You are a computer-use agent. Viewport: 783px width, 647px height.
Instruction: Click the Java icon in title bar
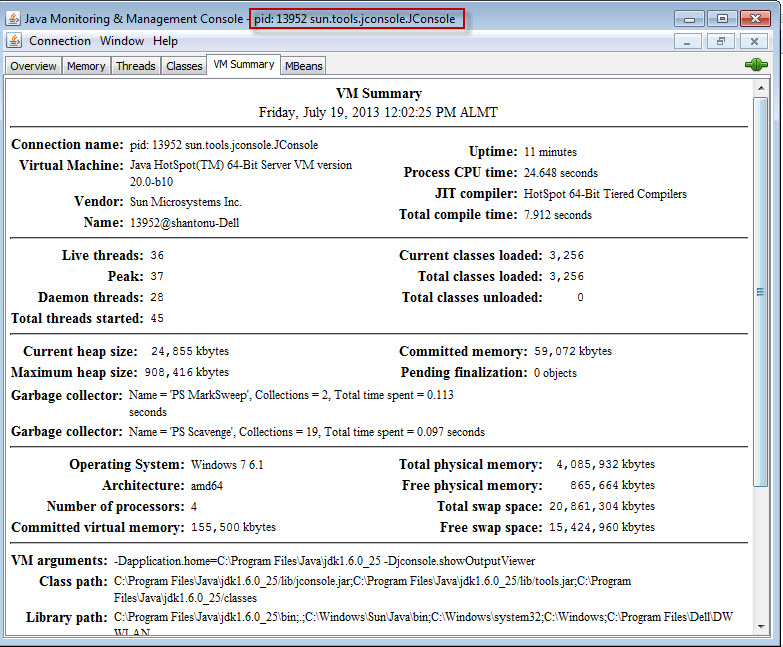[x=13, y=19]
